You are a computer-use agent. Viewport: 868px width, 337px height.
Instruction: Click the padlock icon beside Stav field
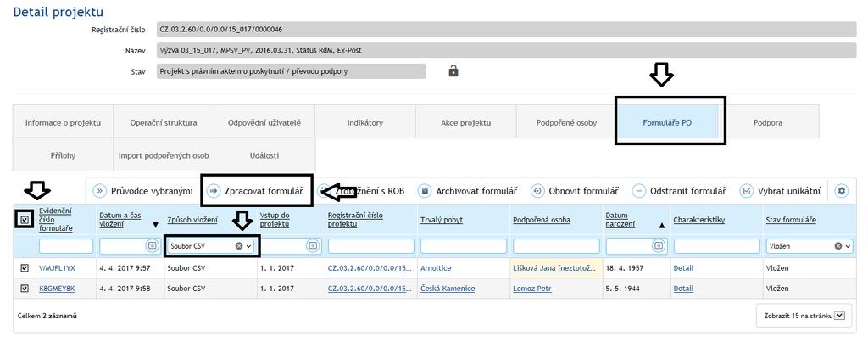453,71
